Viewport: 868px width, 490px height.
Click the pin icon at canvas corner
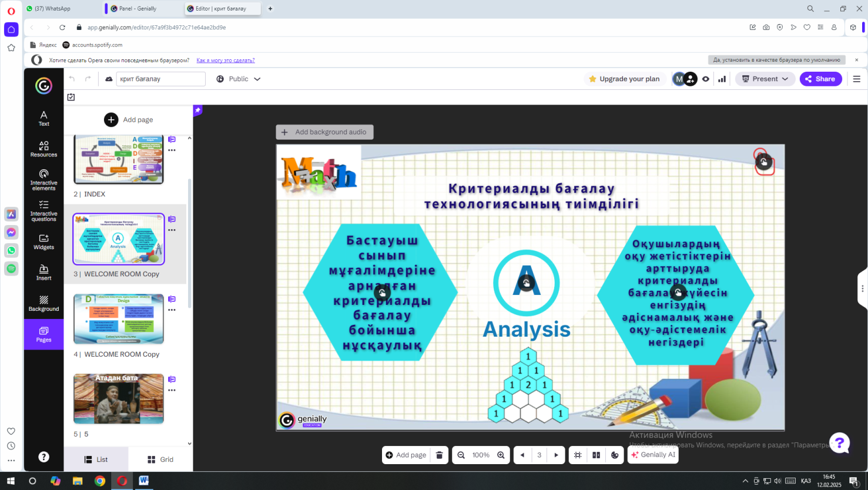[198, 110]
